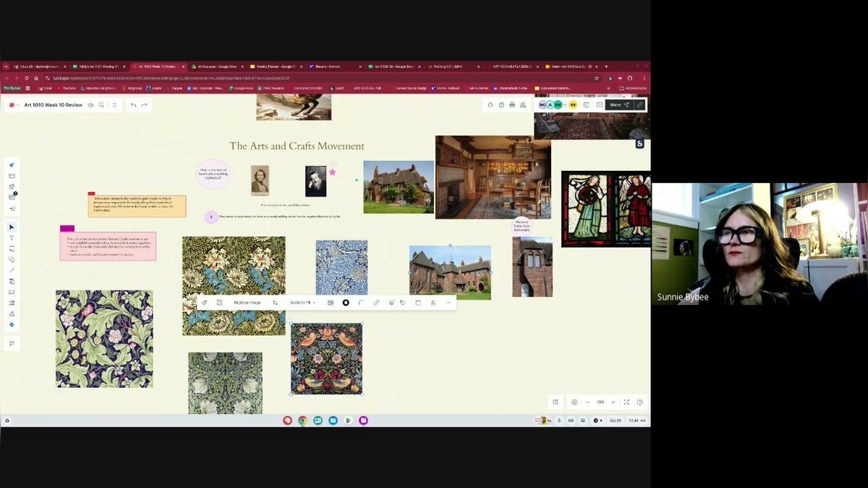Select the stained glass window image
This screenshot has height=488, width=868.
coord(605,209)
